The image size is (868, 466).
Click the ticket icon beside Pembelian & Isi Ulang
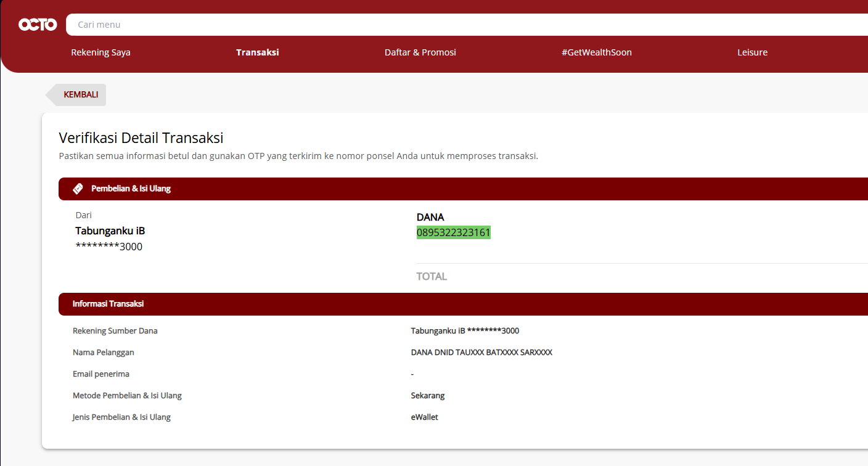coord(78,189)
